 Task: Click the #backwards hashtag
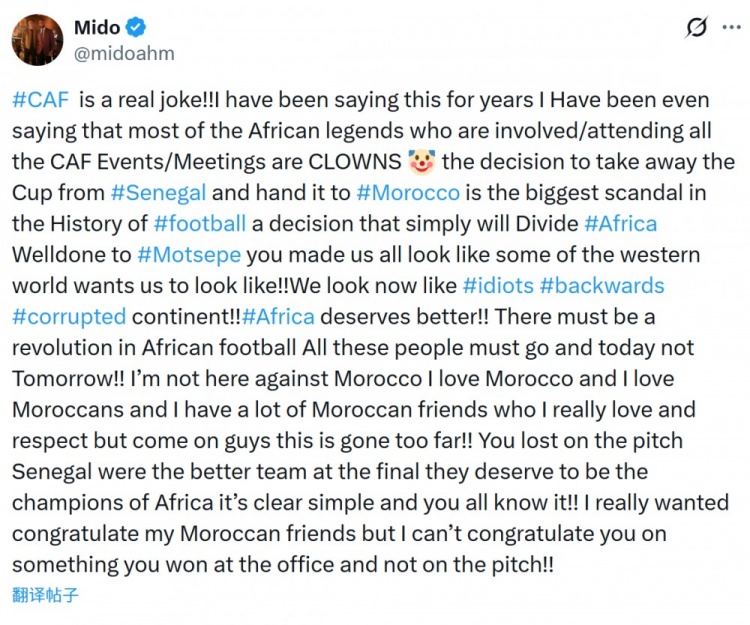pos(601,285)
